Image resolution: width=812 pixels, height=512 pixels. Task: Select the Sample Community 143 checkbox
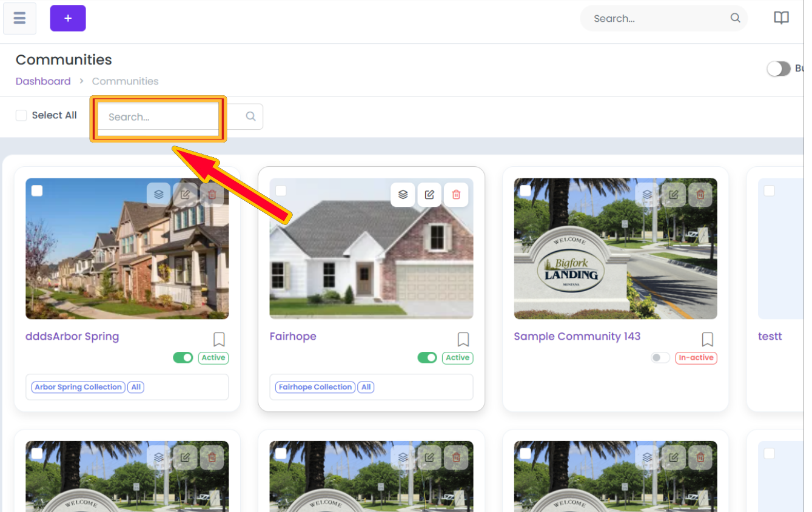tap(525, 190)
